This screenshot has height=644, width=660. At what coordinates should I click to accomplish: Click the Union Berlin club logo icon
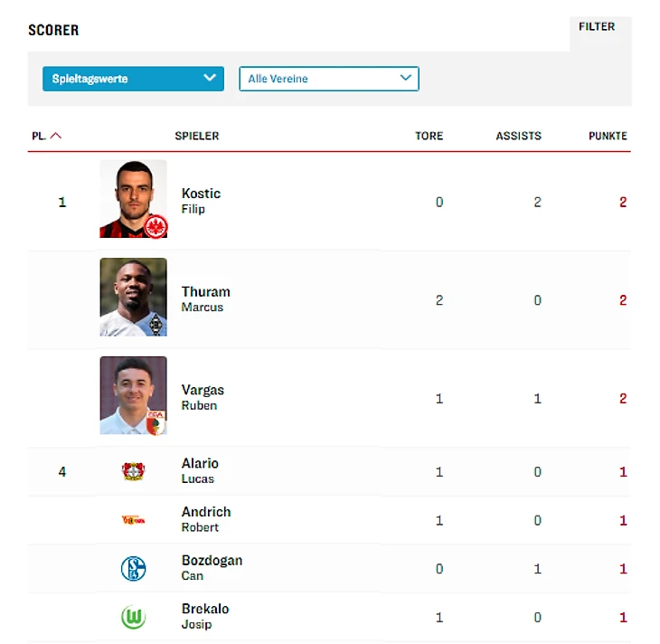pos(133,520)
